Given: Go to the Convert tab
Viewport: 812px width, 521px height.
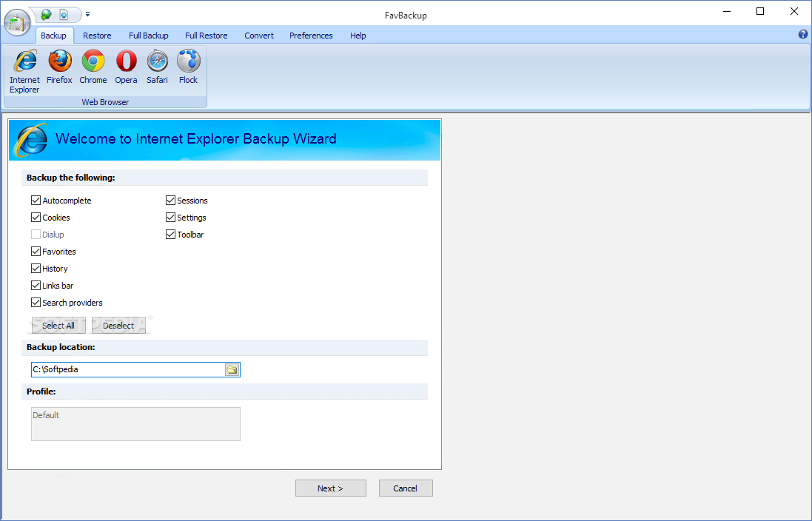Looking at the screenshot, I should [x=259, y=36].
